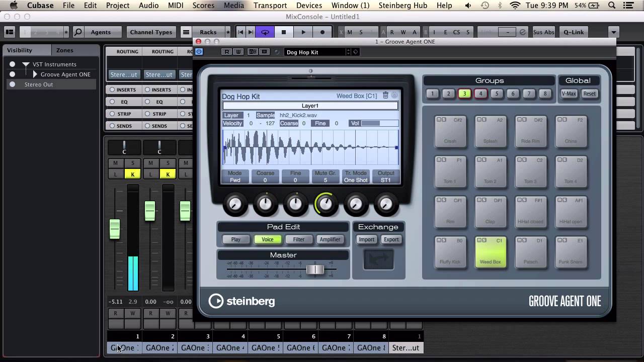Image resolution: width=644 pixels, height=362 pixels.
Task: Expand the INSERTS rack of first channel
Action: pos(123,89)
